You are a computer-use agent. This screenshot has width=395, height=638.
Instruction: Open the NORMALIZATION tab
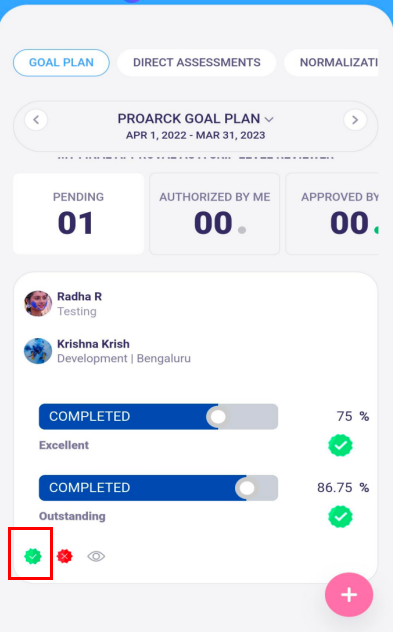click(x=332, y=62)
